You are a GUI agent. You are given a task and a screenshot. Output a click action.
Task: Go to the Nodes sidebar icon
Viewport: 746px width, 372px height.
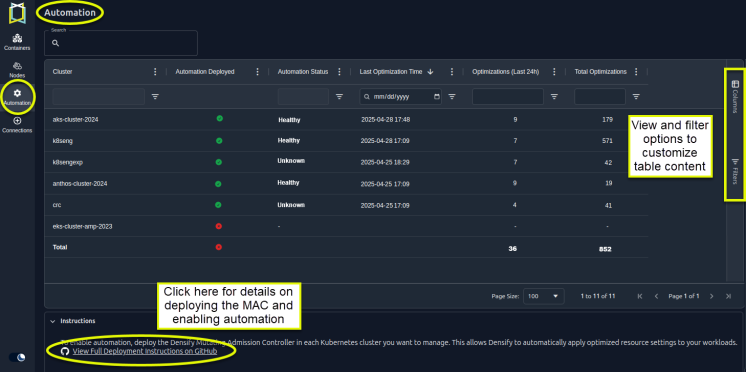coord(17,69)
